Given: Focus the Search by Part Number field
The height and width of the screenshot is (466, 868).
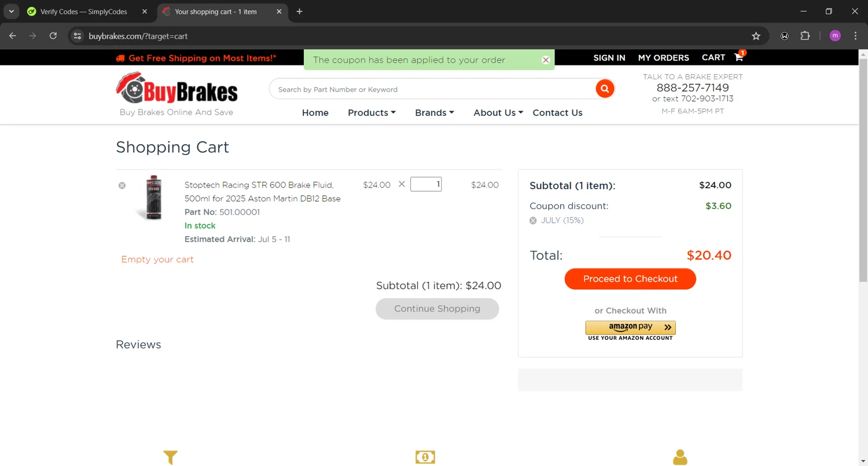Looking at the screenshot, I should click(433, 89).
